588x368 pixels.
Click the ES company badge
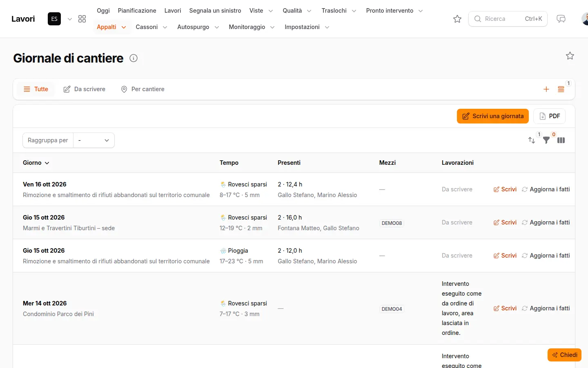click(x=54, y=19)
